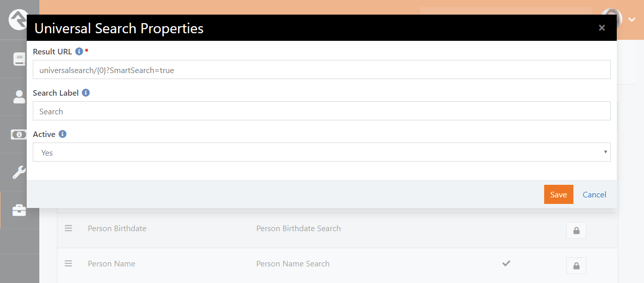Click info icon next to Search Label
Image resolution: width=644 pixels, height=283 pixels.
(x=86, y=93)
